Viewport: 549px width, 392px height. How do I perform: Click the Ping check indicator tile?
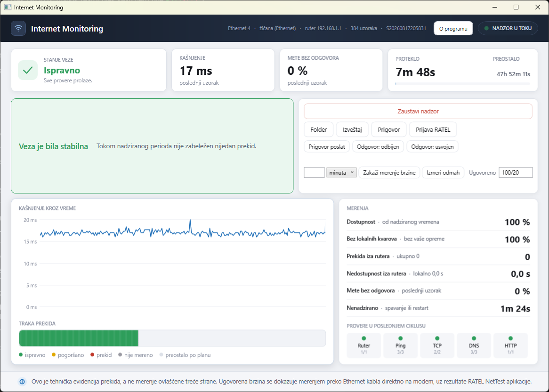coord(401,345)
